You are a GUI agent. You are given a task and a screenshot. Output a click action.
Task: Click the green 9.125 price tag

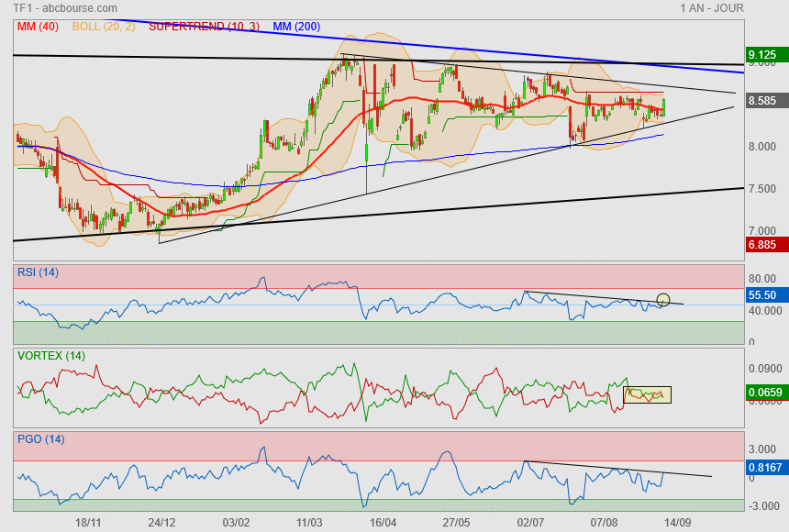click(x=764, y=55)
